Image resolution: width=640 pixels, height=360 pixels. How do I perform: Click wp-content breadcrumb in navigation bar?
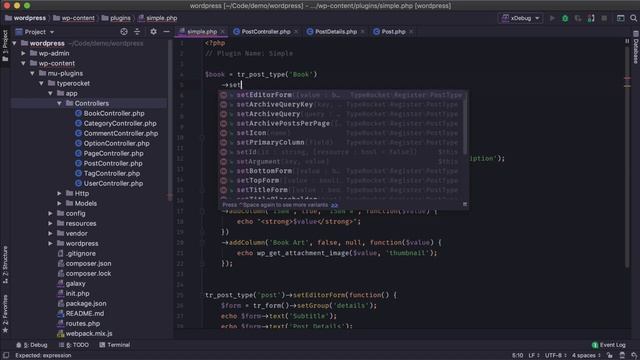pyautogui.click(x=74, y=18)
